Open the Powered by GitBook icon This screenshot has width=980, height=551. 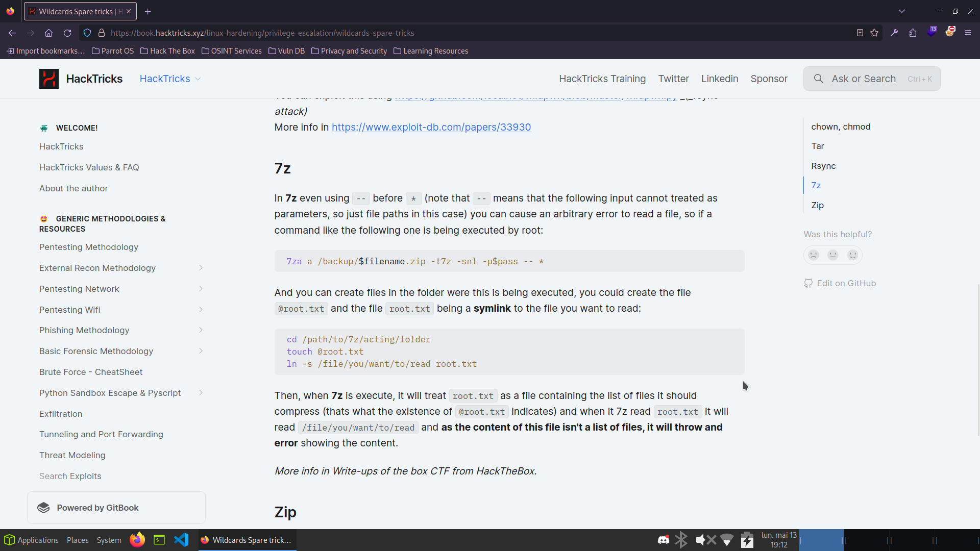(43, 508)
